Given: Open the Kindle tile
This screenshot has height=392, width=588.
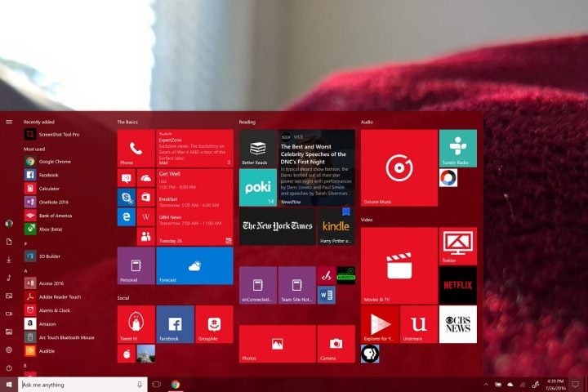Looking at the screenshot, I should click(x=336, y=226).
